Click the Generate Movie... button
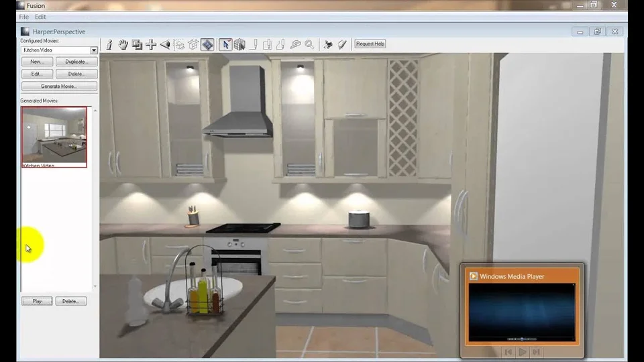The width and height of the screenshot is (644, 362). 59,86
